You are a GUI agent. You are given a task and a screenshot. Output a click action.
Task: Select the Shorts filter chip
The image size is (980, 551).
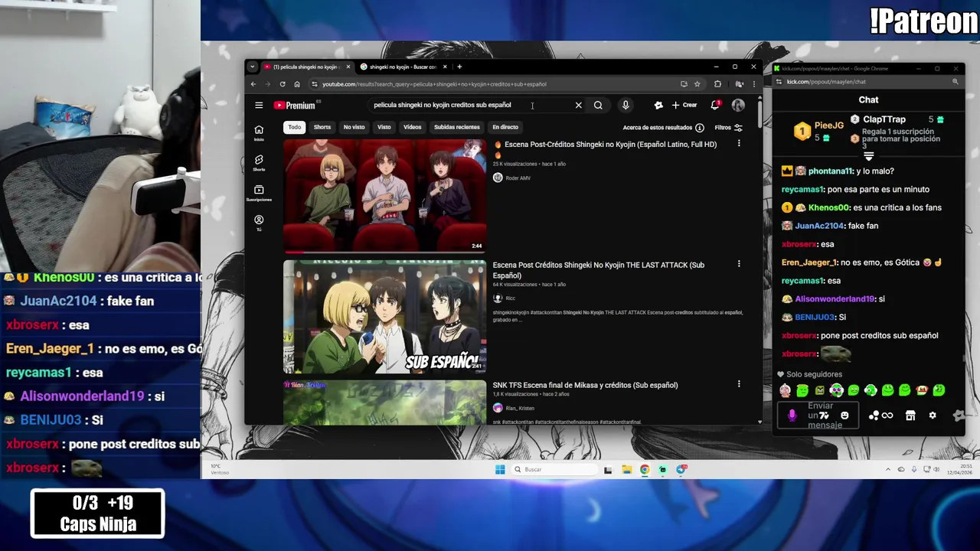pos(322,127)
